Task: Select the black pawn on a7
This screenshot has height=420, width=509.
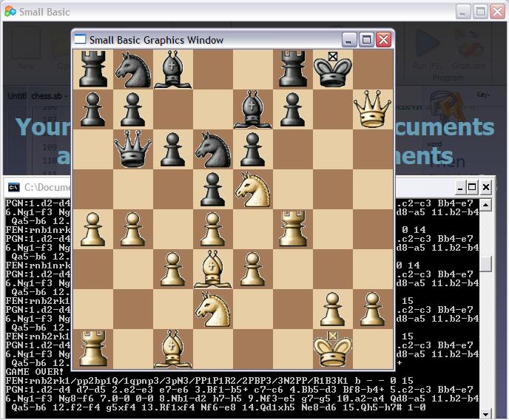Action: [93, 109]
